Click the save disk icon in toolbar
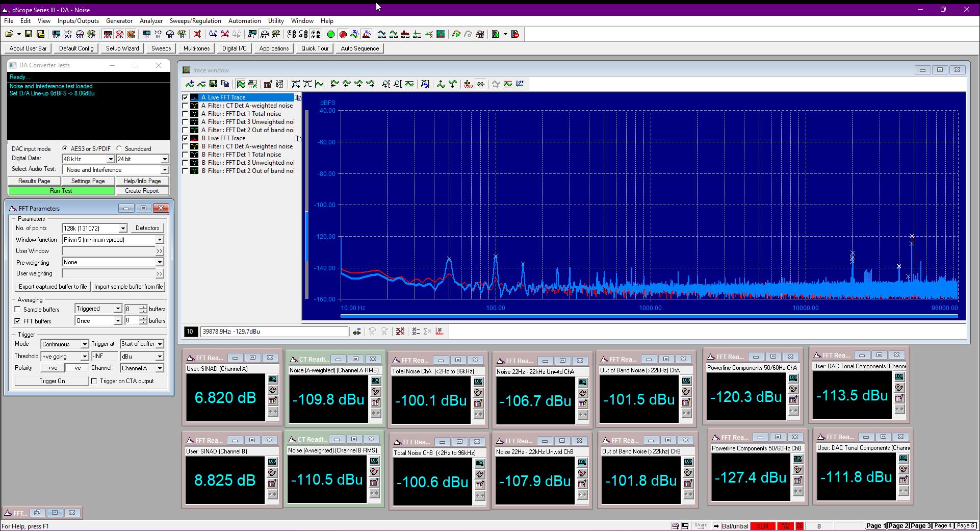Image resolution: width=980 pixels, height=531 pixels. [29, 34]
